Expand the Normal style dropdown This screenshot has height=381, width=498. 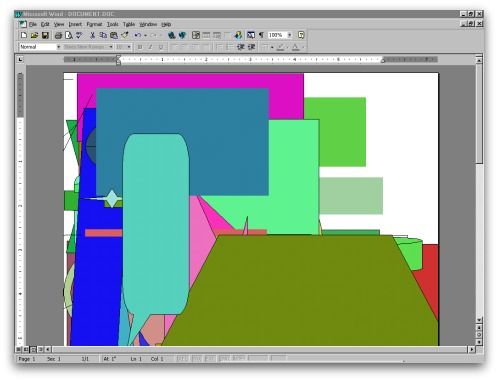59,47
